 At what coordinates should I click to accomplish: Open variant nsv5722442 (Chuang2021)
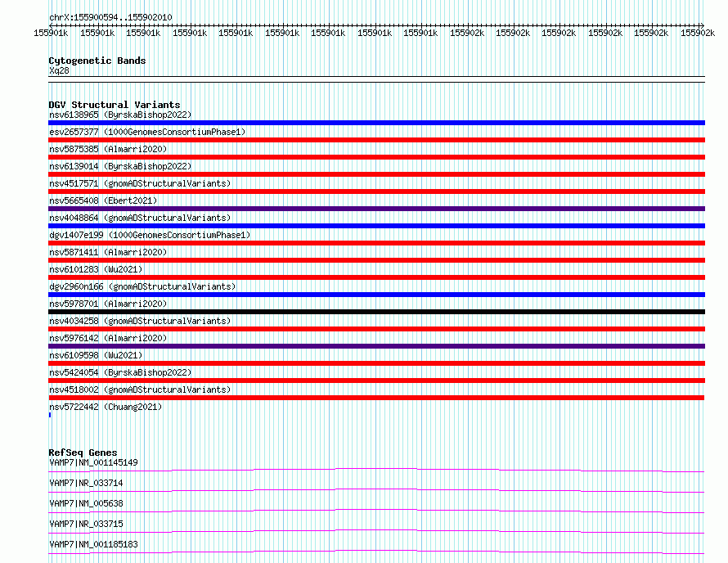pyautogui.click(x=106, y=407)
